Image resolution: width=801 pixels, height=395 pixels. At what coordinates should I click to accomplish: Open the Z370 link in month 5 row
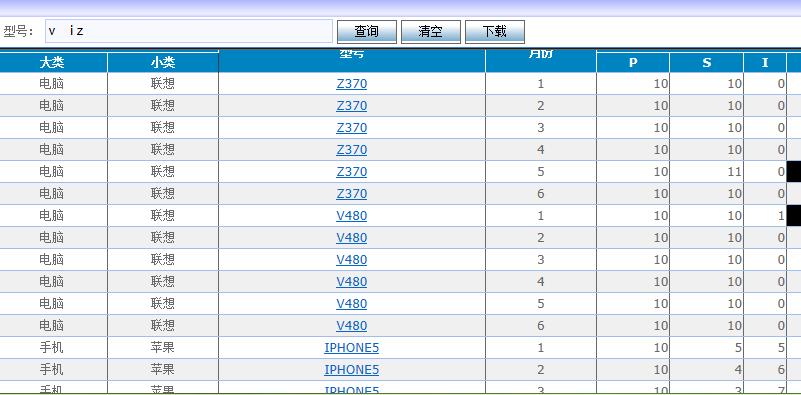[351, 172]
